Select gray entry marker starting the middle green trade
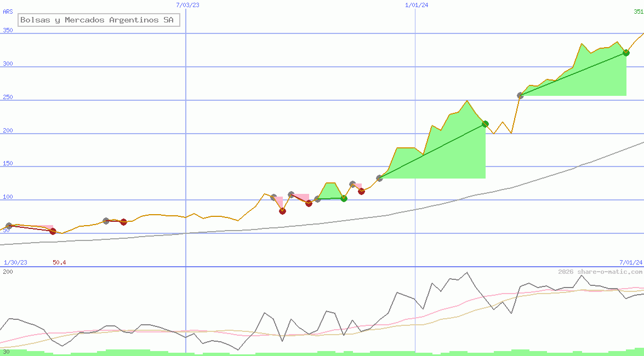 point(379,178)
